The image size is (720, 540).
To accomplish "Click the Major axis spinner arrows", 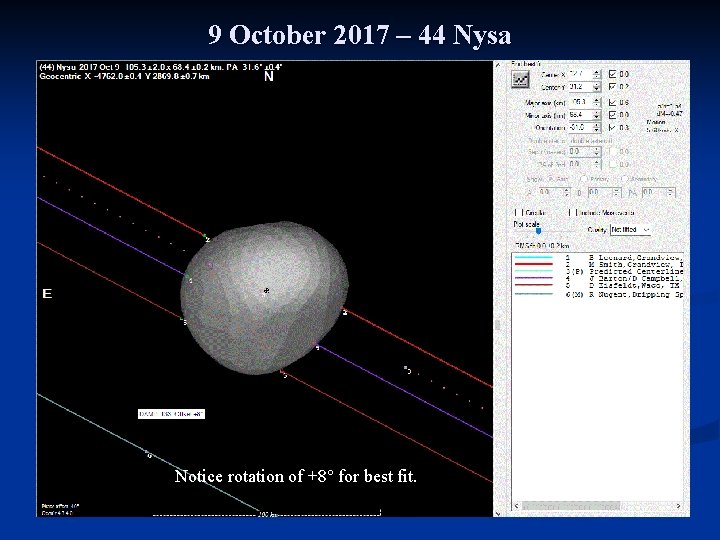I will click(596, 102).
